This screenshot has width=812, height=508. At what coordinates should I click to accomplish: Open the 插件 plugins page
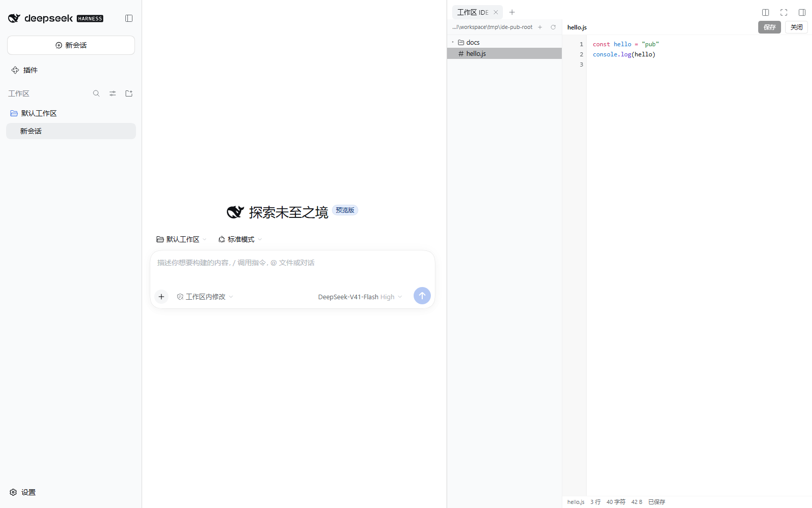coord(24,70)
